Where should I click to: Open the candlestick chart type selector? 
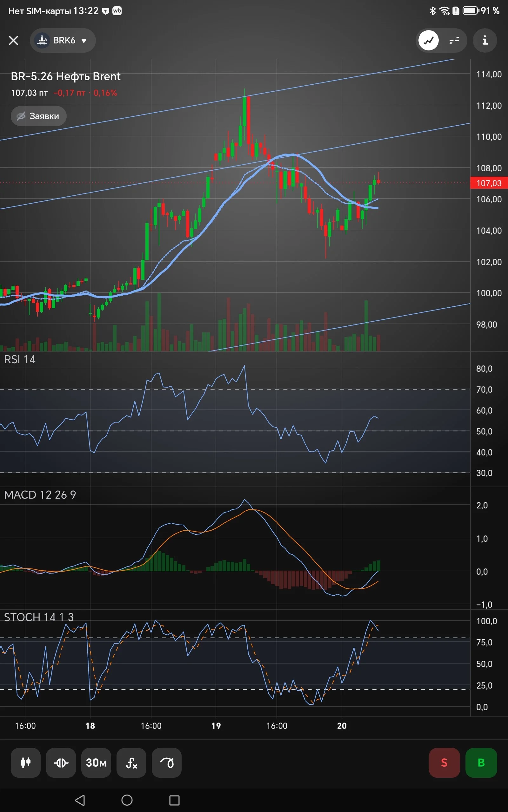(x=26, y=763)
